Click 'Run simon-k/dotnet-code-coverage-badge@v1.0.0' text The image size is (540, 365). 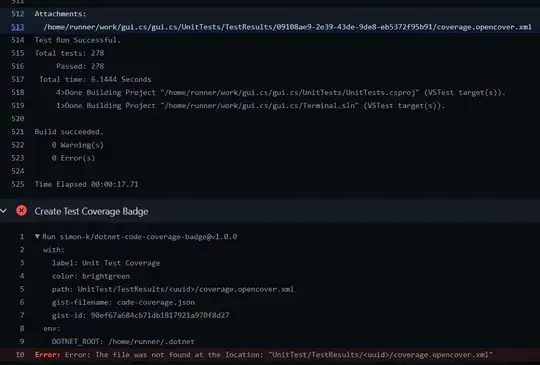[x=139, y=237]
